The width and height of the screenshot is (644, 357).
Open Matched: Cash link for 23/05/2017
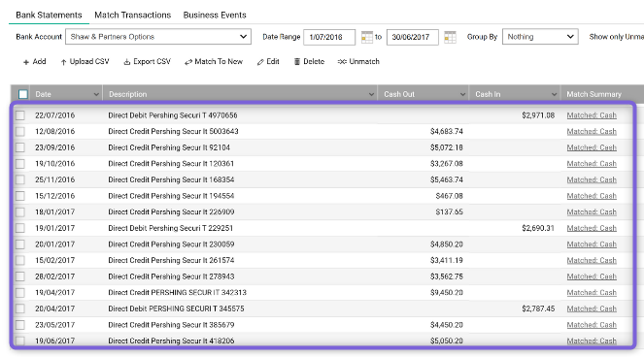coord(592,325)
